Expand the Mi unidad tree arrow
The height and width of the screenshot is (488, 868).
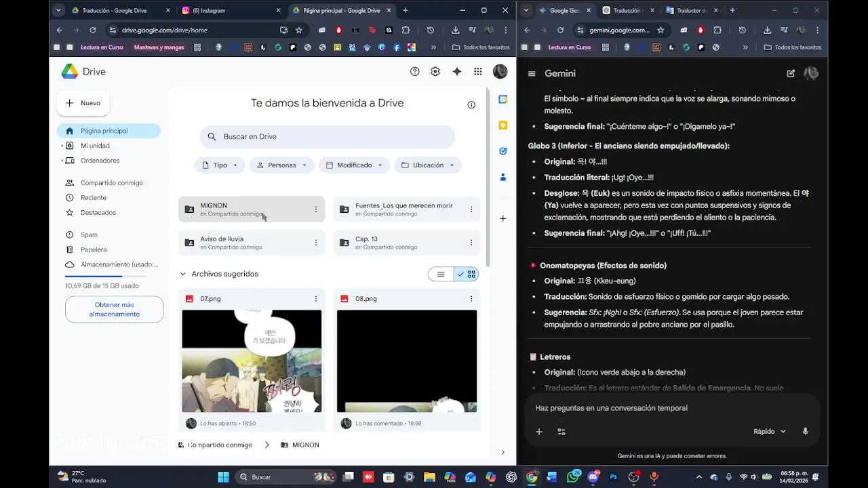point(62,146)
